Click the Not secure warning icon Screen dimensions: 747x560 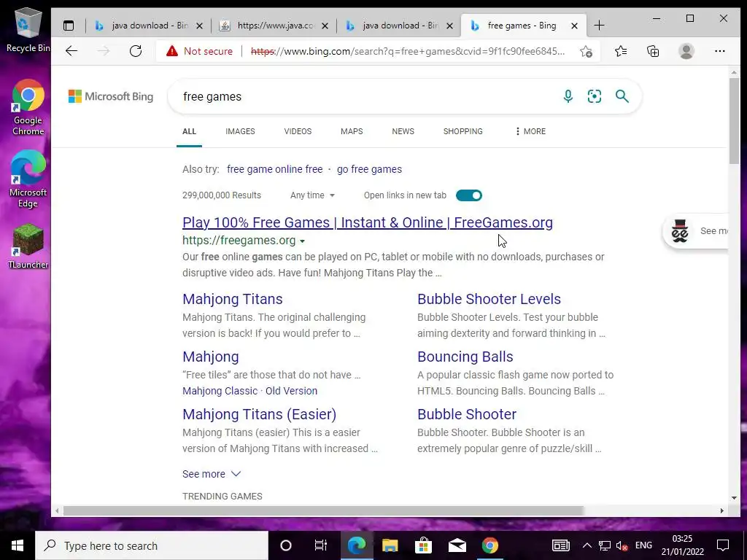172,51
